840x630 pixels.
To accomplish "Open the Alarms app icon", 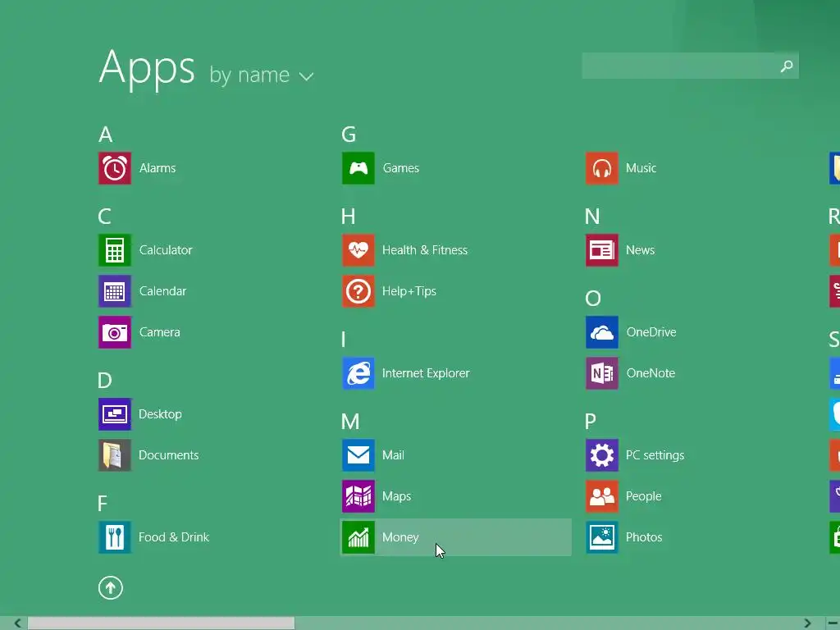I will (115, 168).
